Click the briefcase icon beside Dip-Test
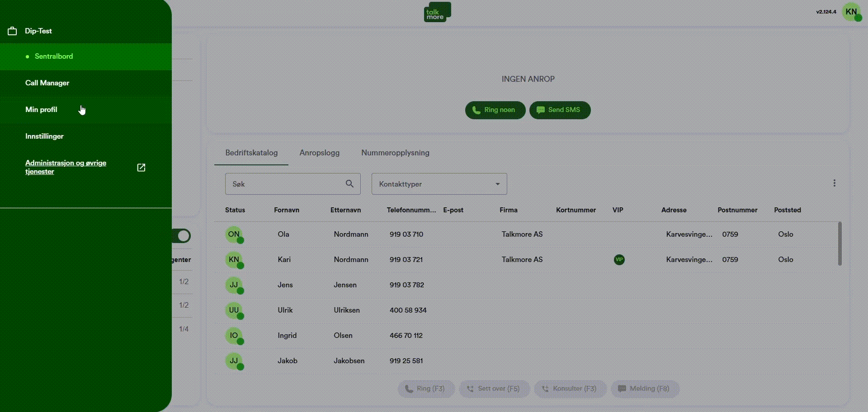The height and width of the screenshot is (412, 868). (11, 31)
